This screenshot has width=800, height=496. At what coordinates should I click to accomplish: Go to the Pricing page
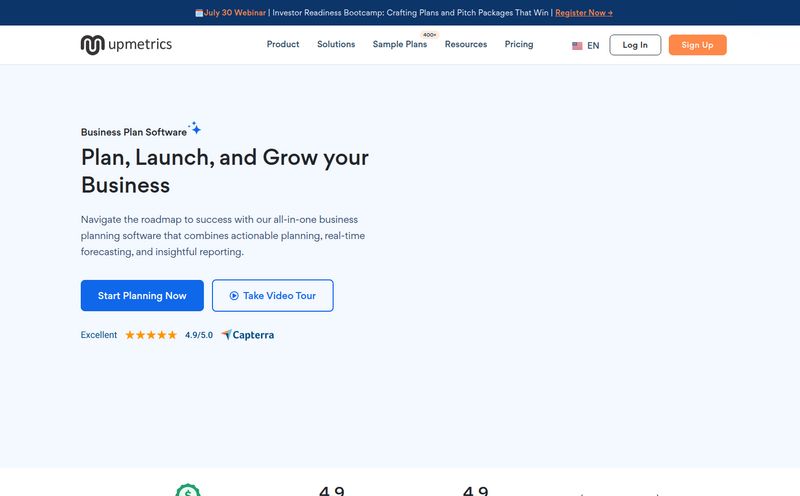coord(519,44)
